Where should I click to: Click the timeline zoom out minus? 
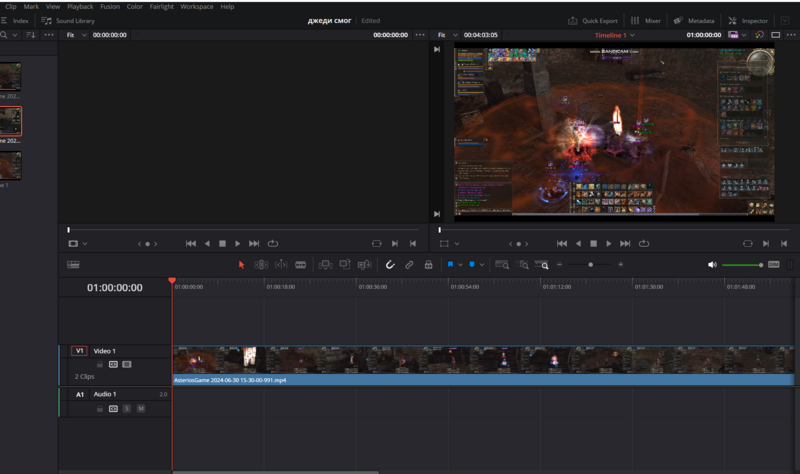pyautogui.click(x=559, y=264)
